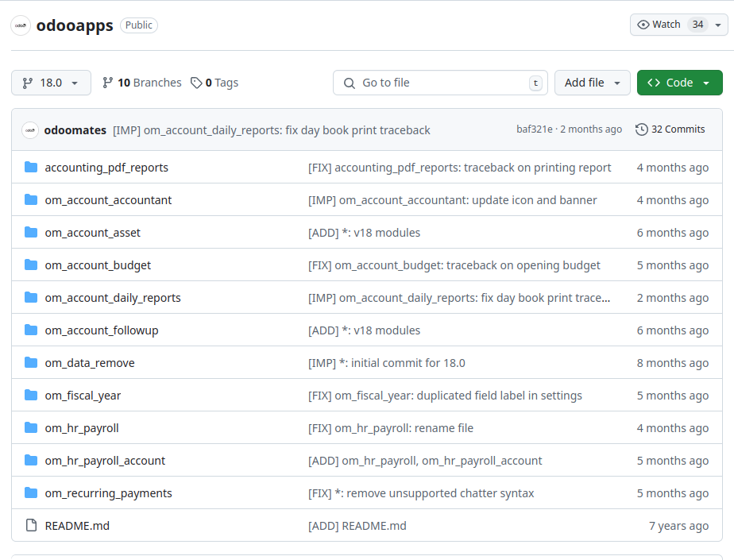Image resolution: width=734 pixels, height=560 pixels.
Task: Click the folder icon for om_account_budget
Action: point(31,265)
